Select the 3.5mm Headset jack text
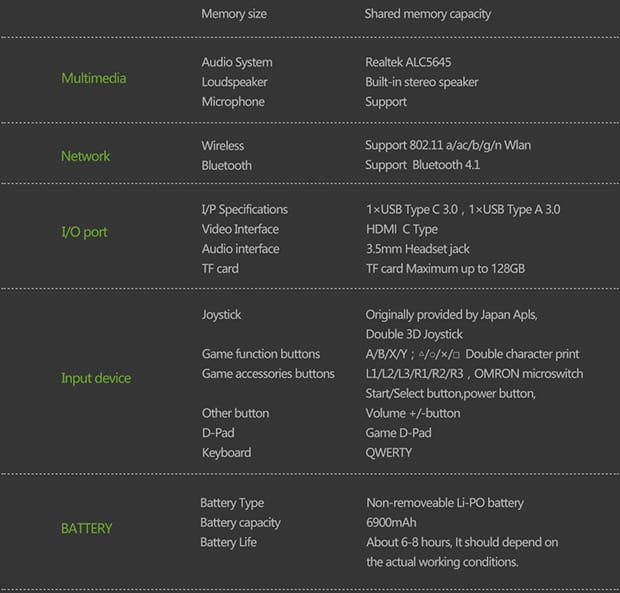This screenshot has width=620, height=593. [417, 249]
